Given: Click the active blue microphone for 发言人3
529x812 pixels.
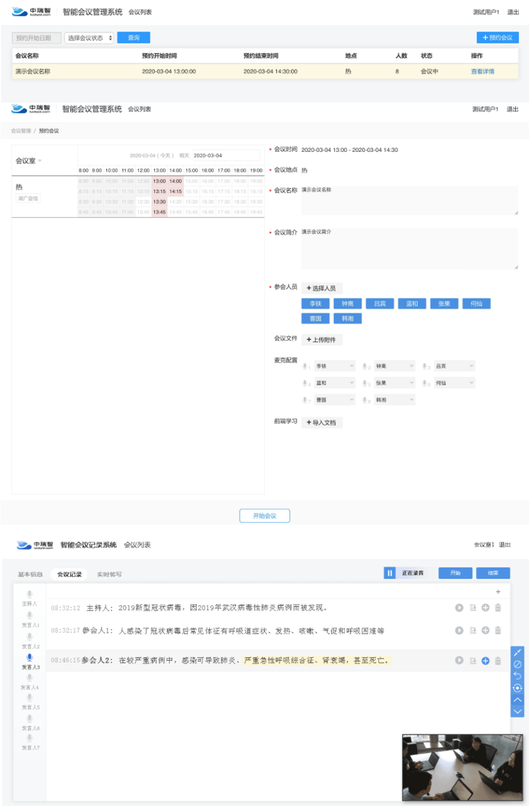Looking at the screenshot, I should pos(29,657).
